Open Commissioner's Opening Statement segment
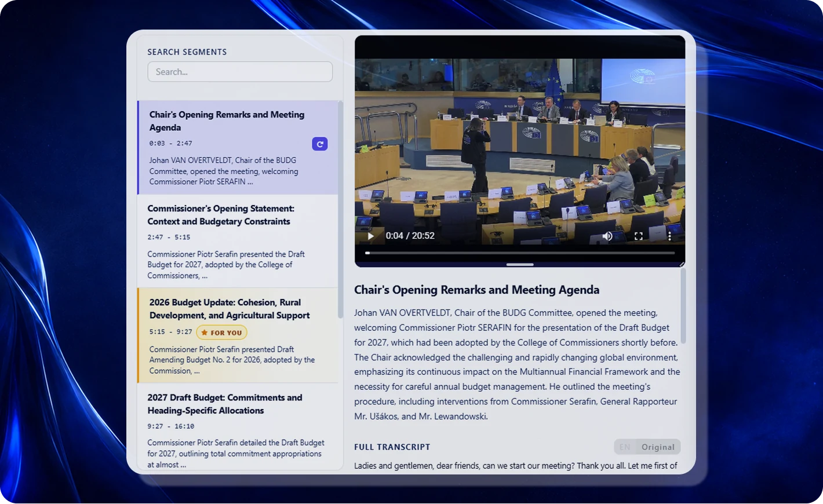This screenshot has width=823, height=504. [x=238, y=241]
